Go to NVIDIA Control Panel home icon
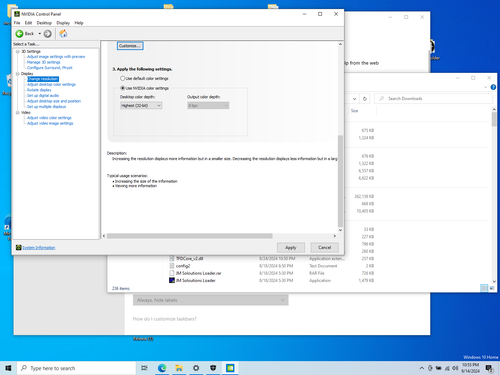Screen dimensions: 500x375 tap(63, 34)
